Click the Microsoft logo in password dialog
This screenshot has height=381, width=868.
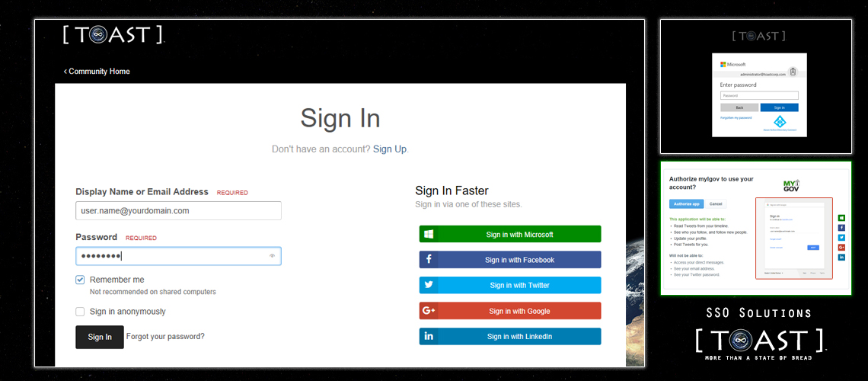click(733, 64)
